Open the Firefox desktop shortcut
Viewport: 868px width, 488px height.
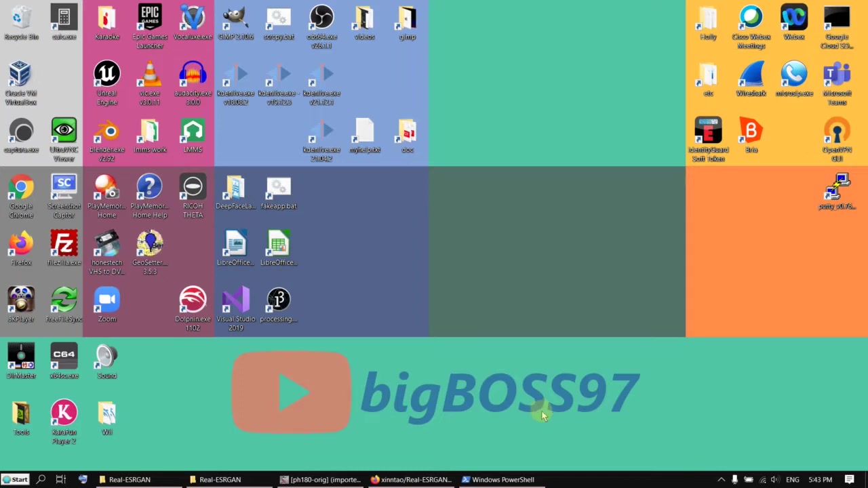click(21, 249)
